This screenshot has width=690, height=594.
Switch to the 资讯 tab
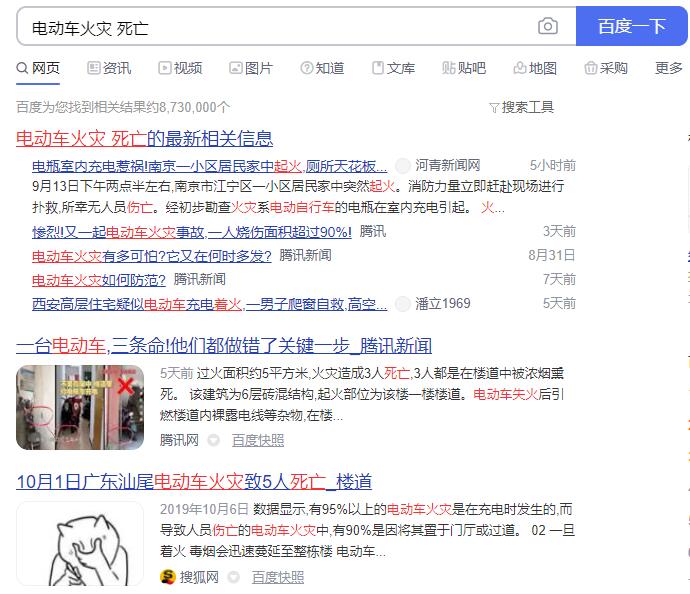(x=109, y=68)
